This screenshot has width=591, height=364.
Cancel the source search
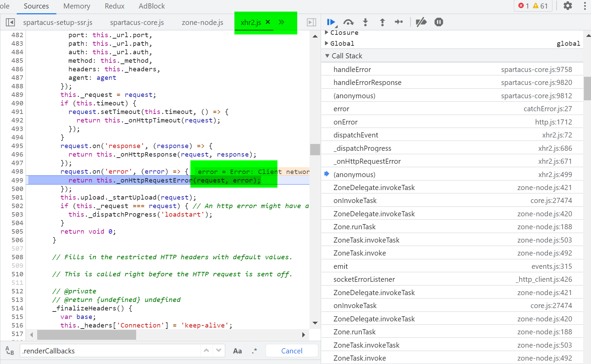[292, 351]
